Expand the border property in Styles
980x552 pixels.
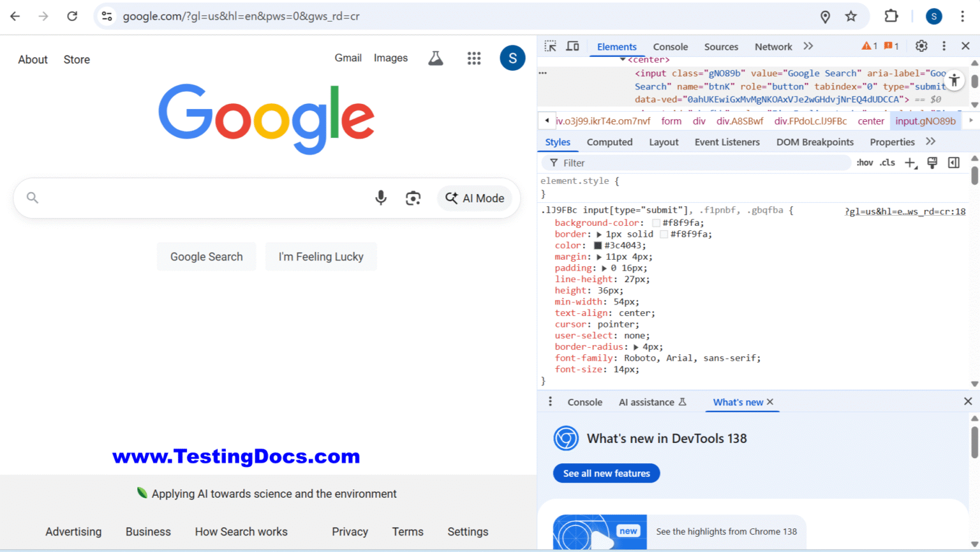600,234
